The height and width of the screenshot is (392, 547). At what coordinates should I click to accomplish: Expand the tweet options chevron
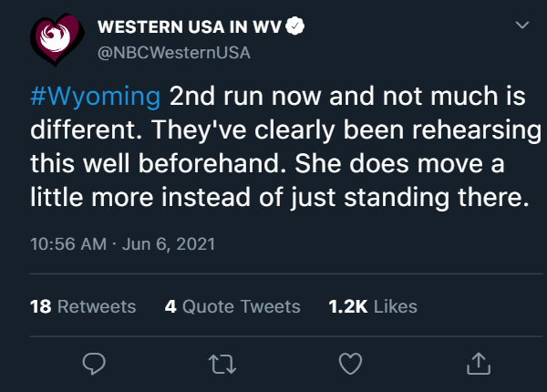(521, 26)
